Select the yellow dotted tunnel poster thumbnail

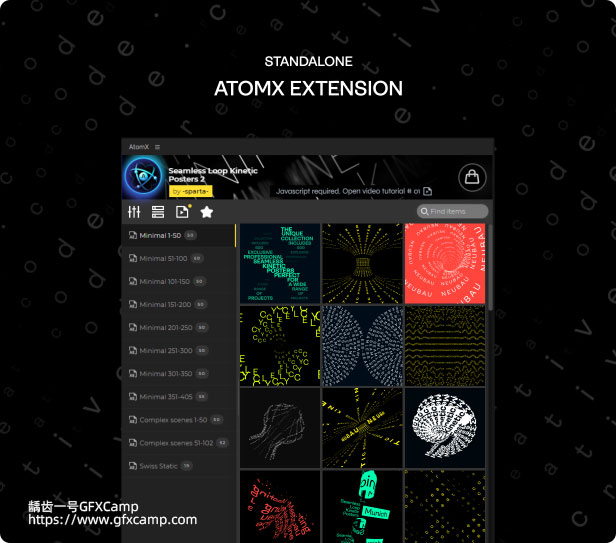362,263
